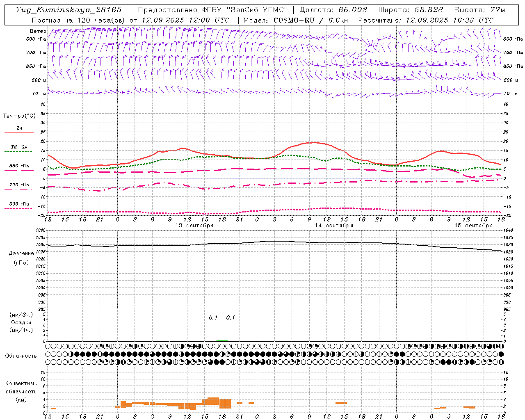Select the Td 2м legend label

[19, 147]
